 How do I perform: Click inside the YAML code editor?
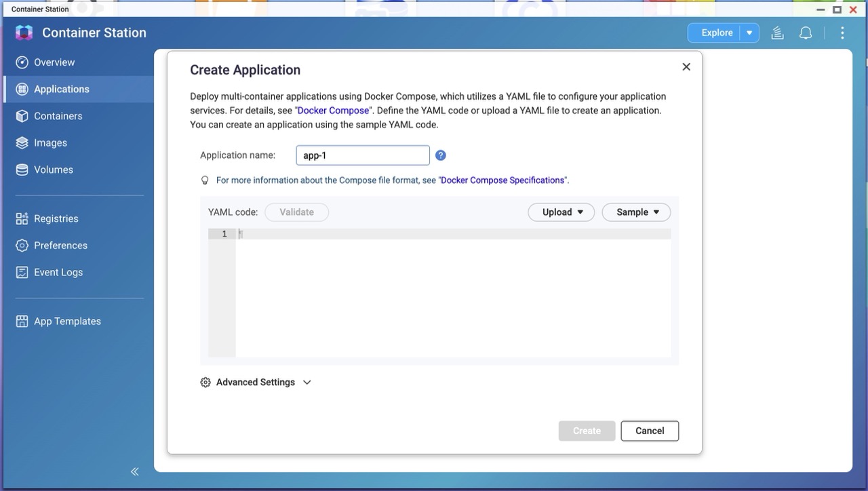(452, 292)
